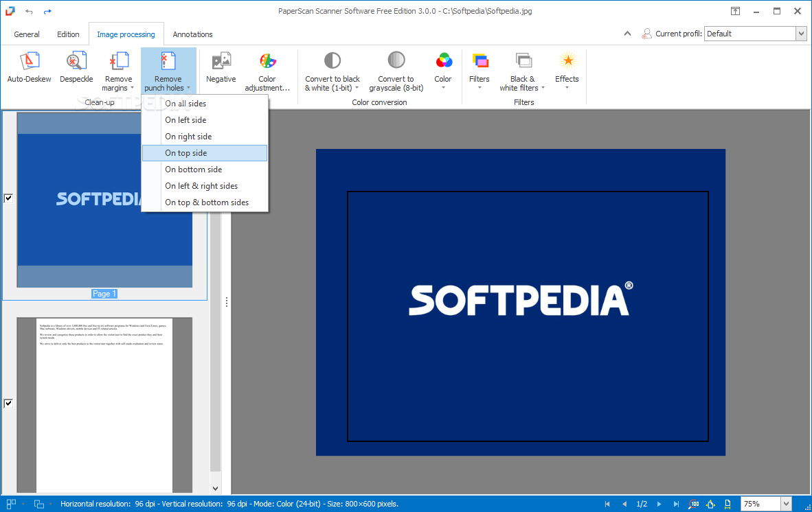Choose On all sides option
This screenshot has height=512, width=812.
pyautogui.click(x=205, y=104)
